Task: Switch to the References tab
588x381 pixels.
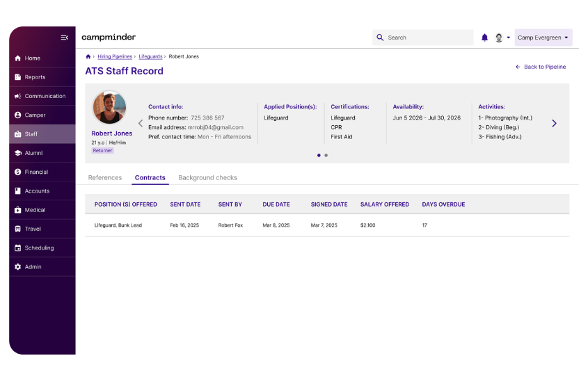Action: (x=105, y=178)
